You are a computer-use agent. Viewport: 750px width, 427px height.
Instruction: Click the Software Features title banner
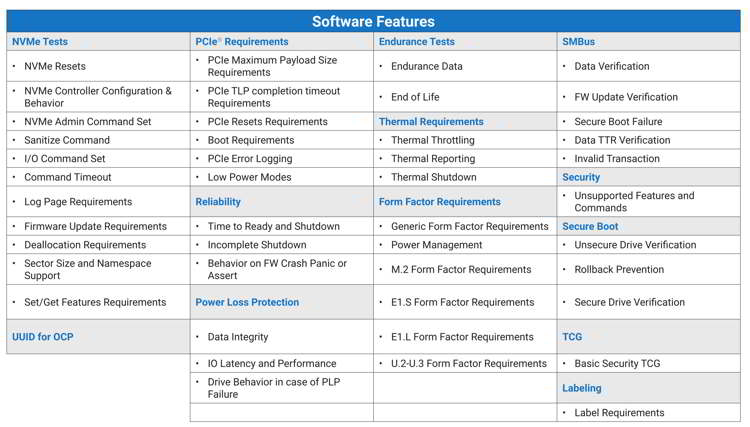click(373, 22)
